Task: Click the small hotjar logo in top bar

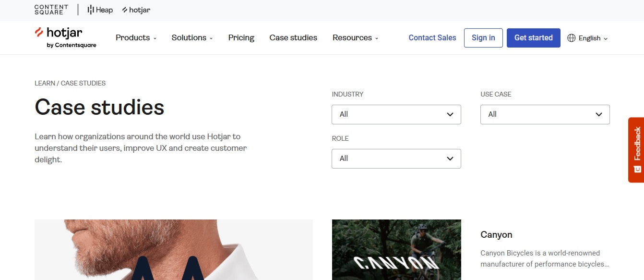Action: click(x=136, y=10)
